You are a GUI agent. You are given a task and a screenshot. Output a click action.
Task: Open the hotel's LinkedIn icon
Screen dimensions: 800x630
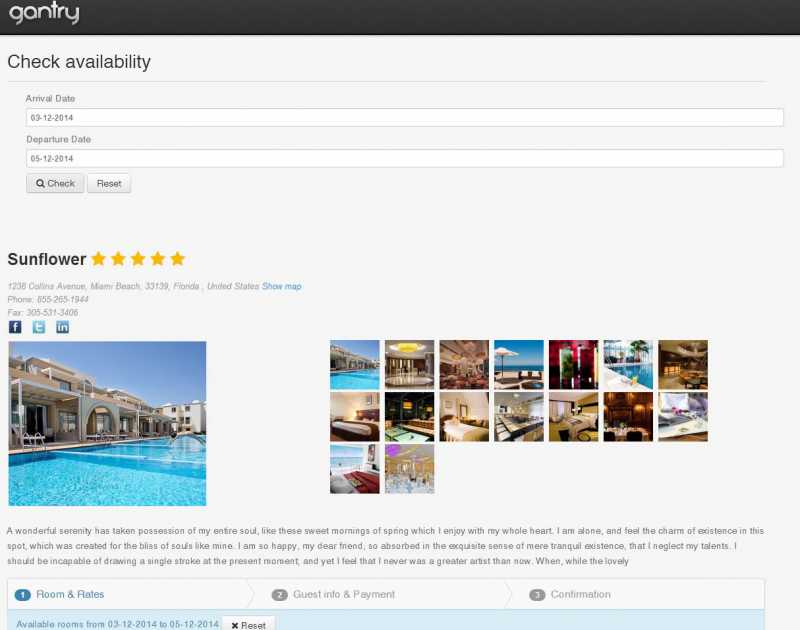pyautogui.click(x=62, y=327)
